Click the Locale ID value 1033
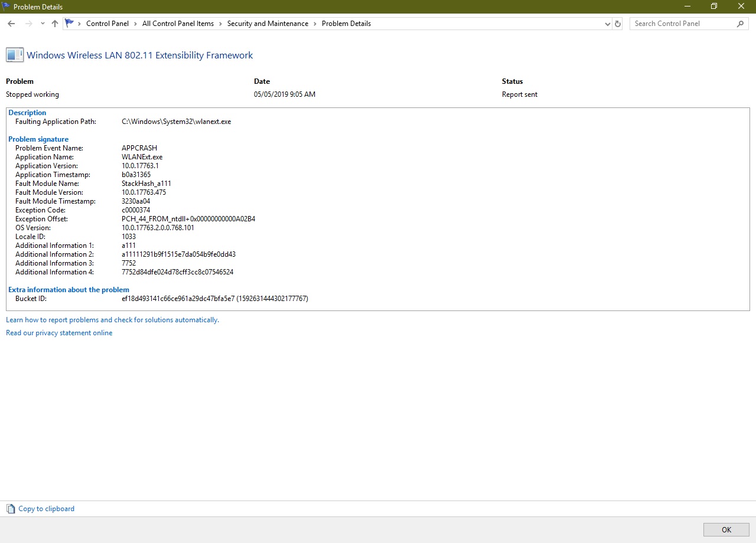The image size is (756, 543). (129, 237)
